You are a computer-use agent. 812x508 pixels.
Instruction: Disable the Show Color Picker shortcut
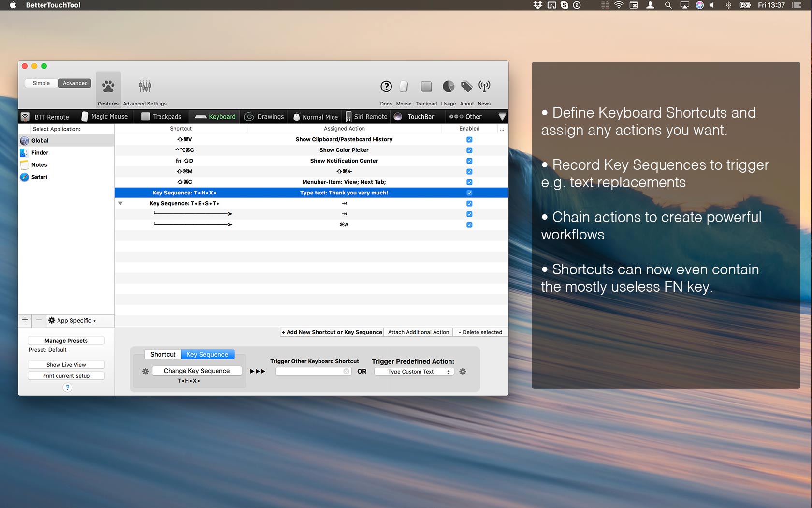tap(469, 150)
